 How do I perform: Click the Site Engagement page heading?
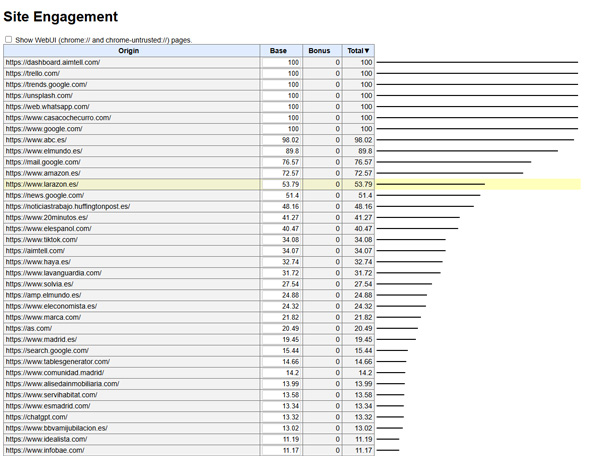[x=61, y=17]
